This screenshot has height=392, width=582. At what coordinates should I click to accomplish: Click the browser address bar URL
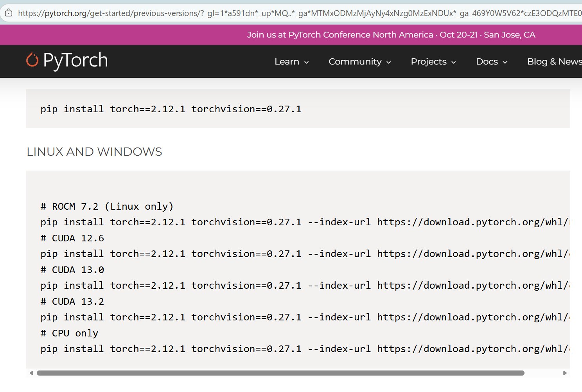300,13
